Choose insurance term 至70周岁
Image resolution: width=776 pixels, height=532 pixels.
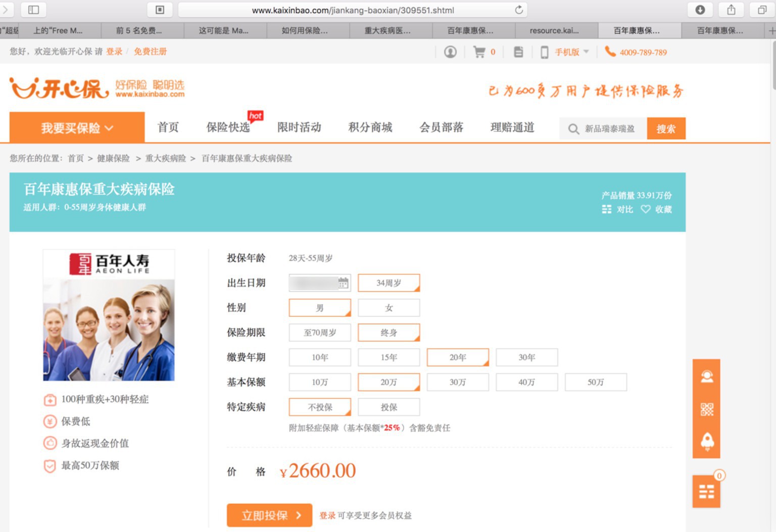tap(320, 333)
